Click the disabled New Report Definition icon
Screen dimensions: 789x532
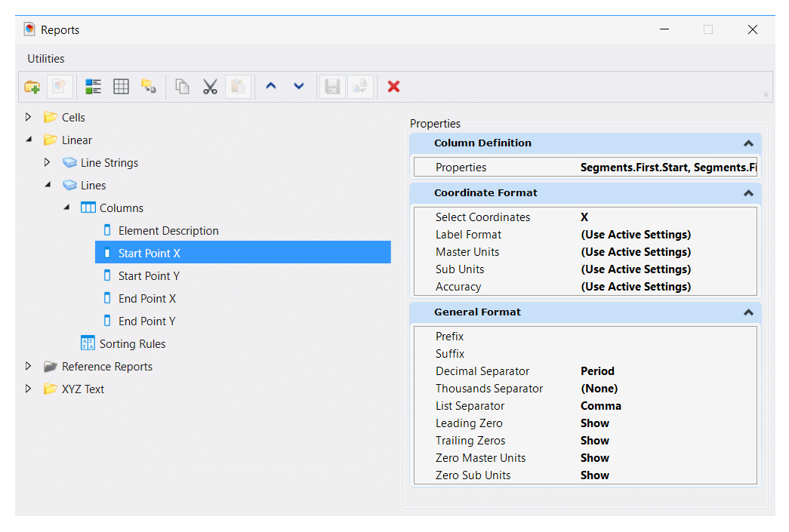click(x=60, y=87)
